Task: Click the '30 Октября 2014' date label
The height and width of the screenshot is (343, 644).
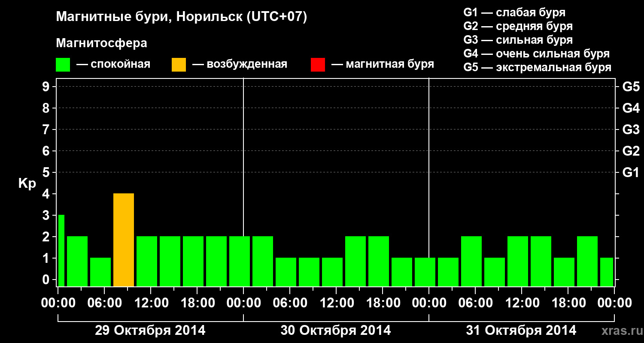Action: pyautogui.click(x=336, y=331)
